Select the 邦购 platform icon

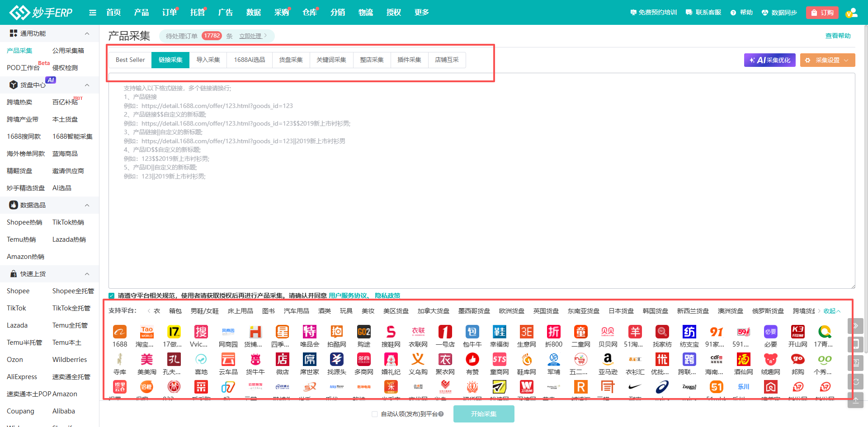pos(798,360)
